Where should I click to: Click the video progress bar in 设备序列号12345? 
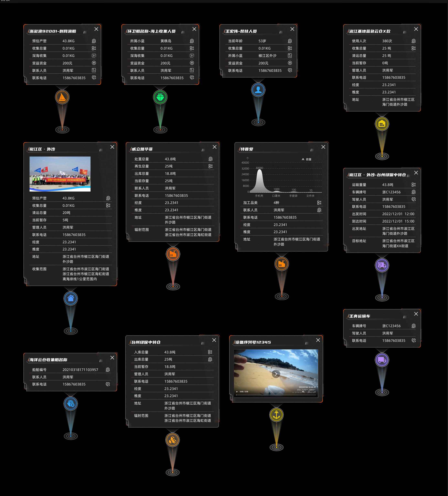click(275, 395)
